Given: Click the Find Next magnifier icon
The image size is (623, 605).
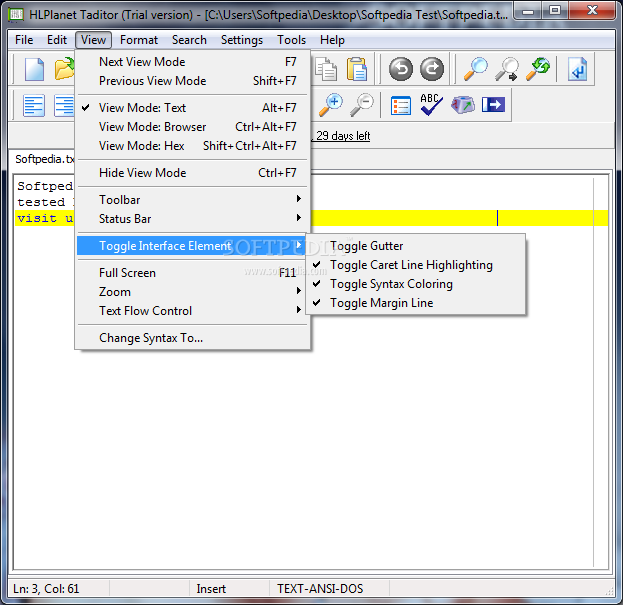Looking at the screenshot, I should coord(507,69).
